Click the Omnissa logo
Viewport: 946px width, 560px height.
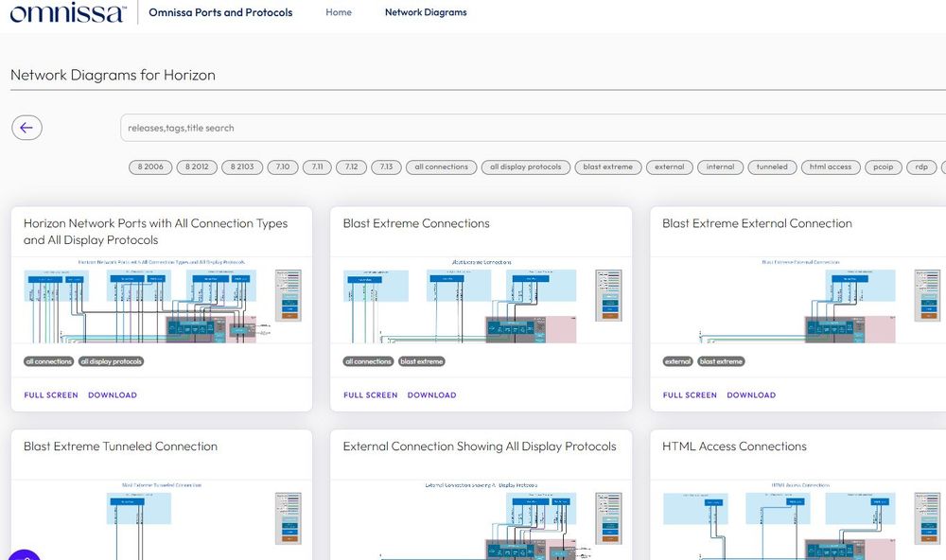68,12
